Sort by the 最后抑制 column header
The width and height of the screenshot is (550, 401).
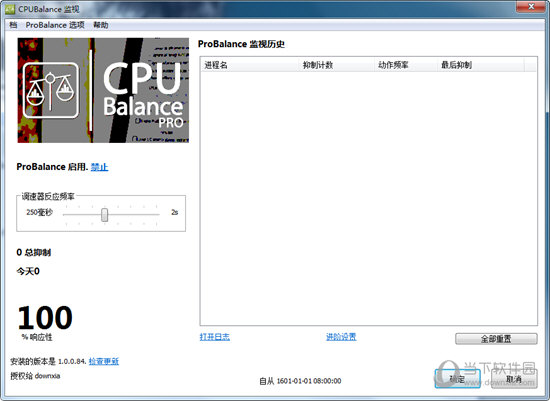tap(481, 65)
